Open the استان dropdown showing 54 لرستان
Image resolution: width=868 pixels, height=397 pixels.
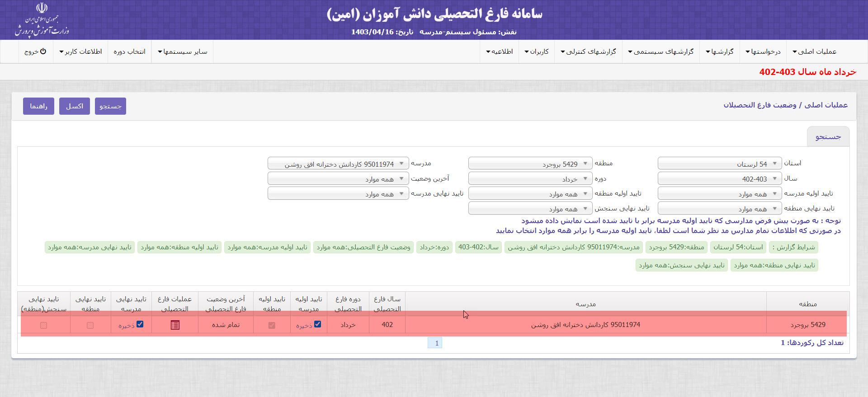click(719, 163)
